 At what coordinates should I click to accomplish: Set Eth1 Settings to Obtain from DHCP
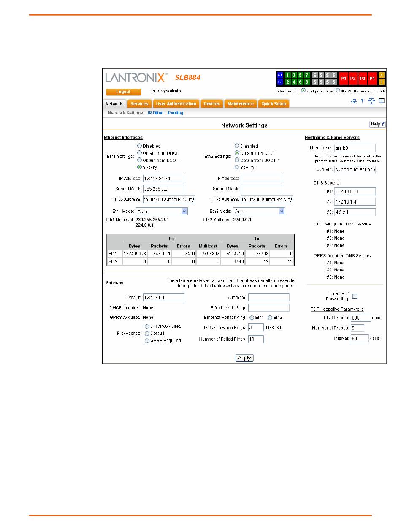tap(139, 153)
